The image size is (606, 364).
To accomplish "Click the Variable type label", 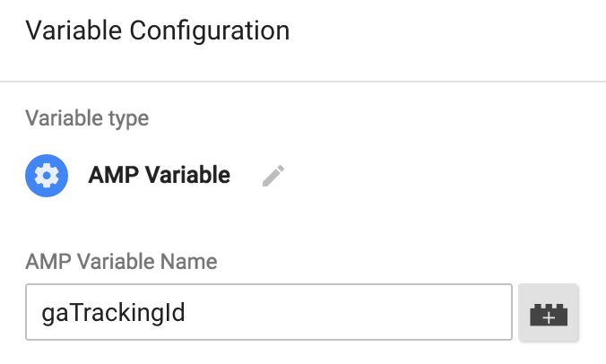I will coord(87,118).
